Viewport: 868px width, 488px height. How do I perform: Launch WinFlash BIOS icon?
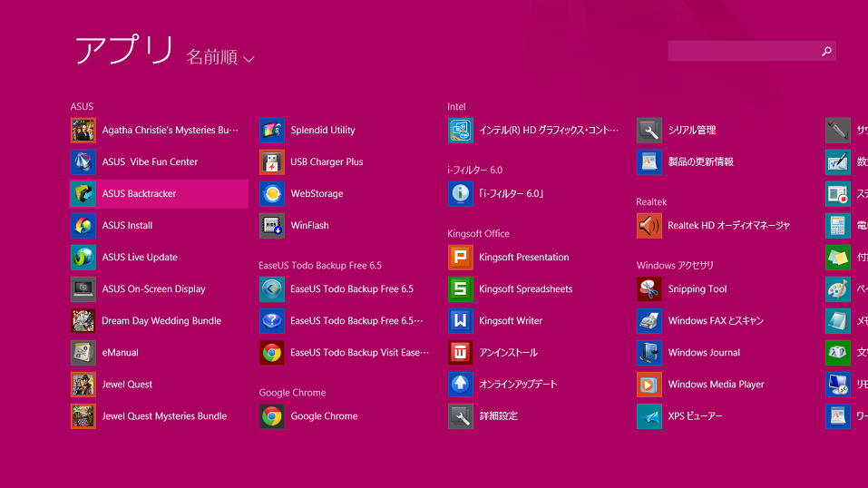tap(272, 226)
